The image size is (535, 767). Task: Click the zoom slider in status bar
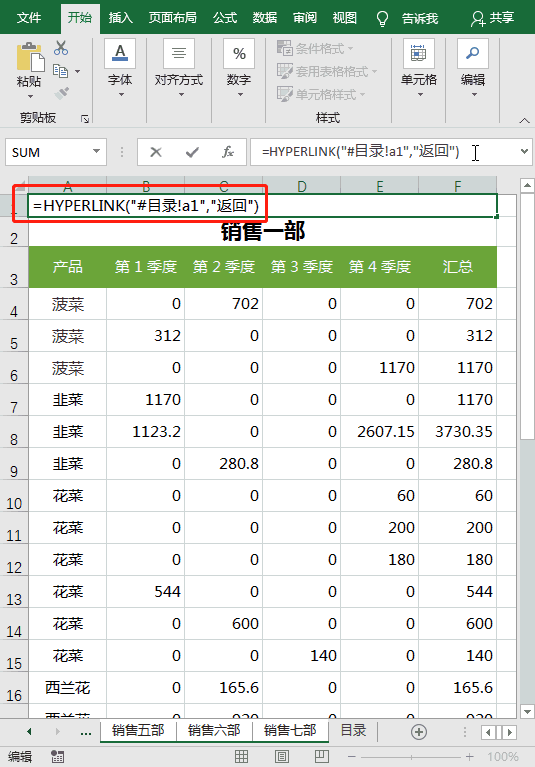click(411, 757)
